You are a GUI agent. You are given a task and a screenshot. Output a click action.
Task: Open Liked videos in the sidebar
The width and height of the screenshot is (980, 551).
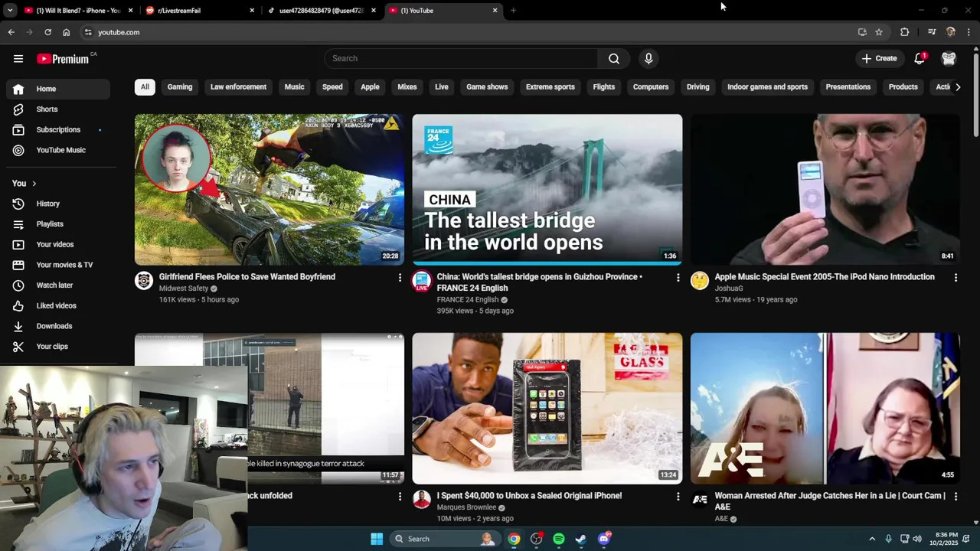(x=58, y=305)
